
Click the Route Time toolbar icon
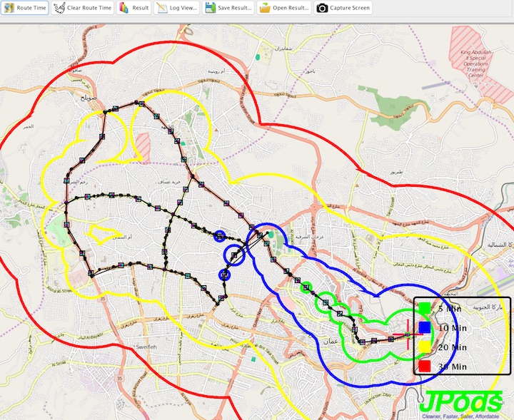click(x=9, y=8)
